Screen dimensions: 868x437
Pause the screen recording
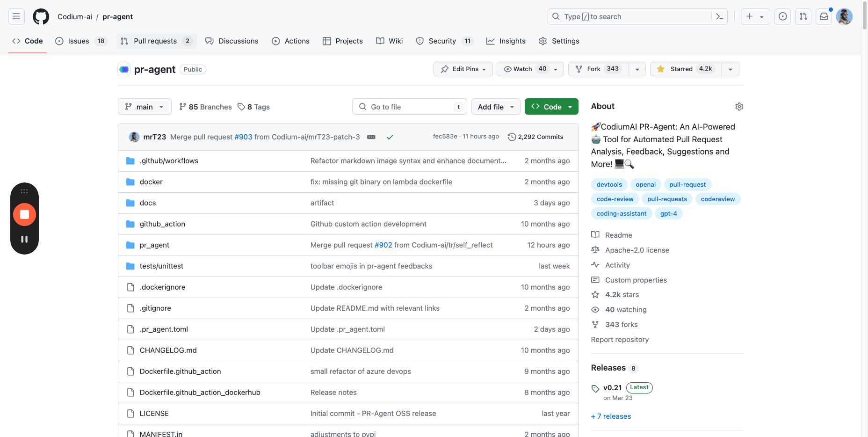[x=24, y=239]
